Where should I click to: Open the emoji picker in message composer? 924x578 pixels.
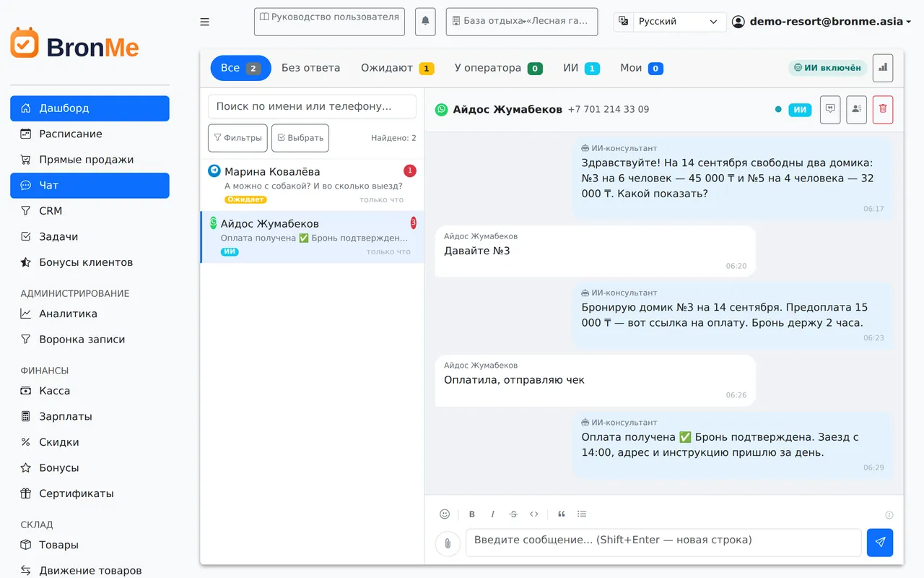pos(445,514)
